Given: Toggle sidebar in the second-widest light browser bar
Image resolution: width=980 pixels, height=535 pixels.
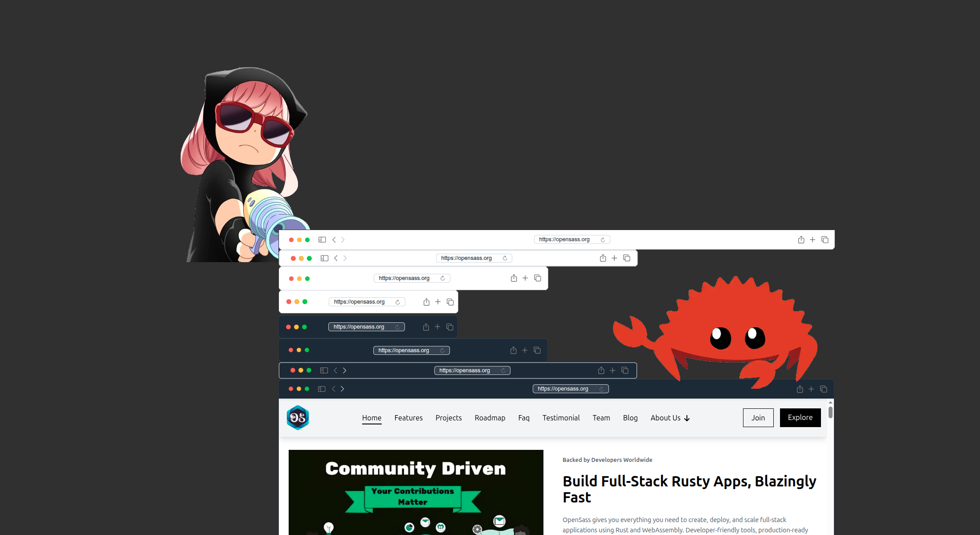Looking at the screenshot, I should 324,258.
